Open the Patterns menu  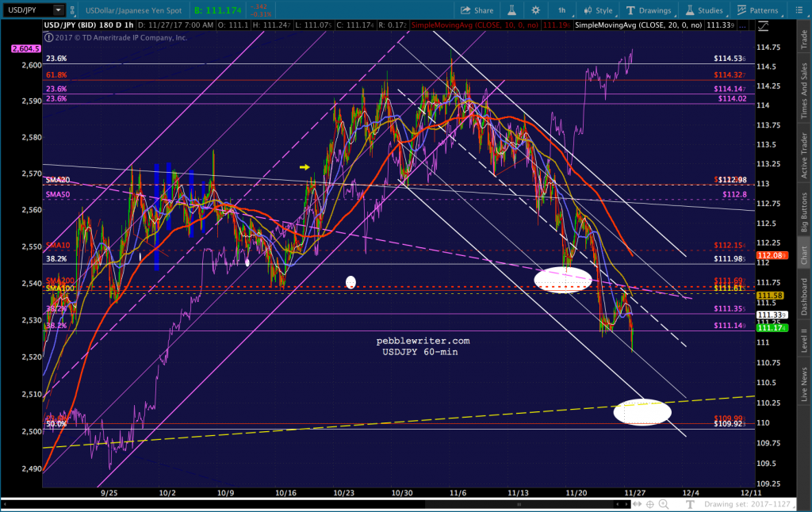757,10
